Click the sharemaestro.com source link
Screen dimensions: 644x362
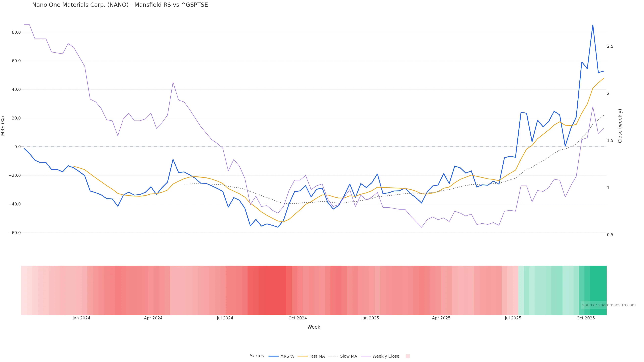pyautogui.click(x=609, y=305)
